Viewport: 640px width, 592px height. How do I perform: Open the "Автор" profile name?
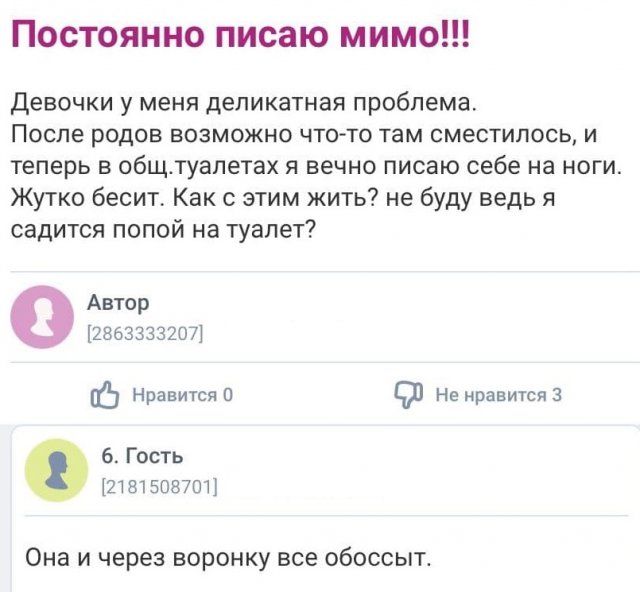coord(119,302)
